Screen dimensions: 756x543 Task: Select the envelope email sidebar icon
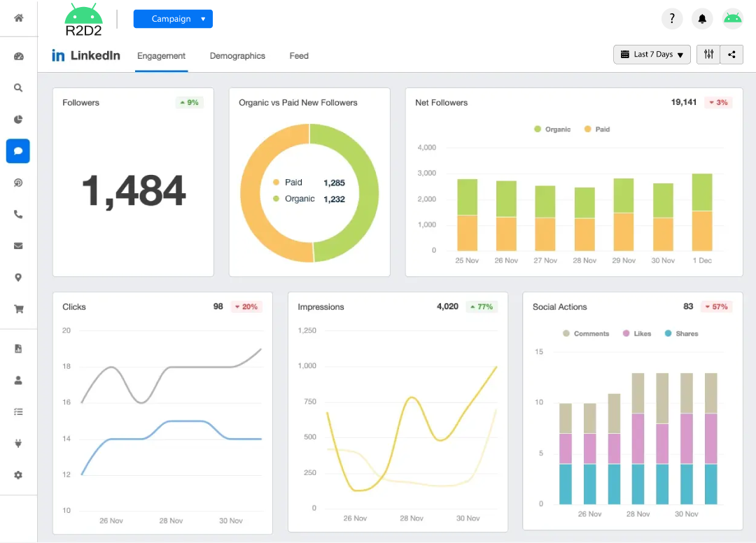click(18, 246)
